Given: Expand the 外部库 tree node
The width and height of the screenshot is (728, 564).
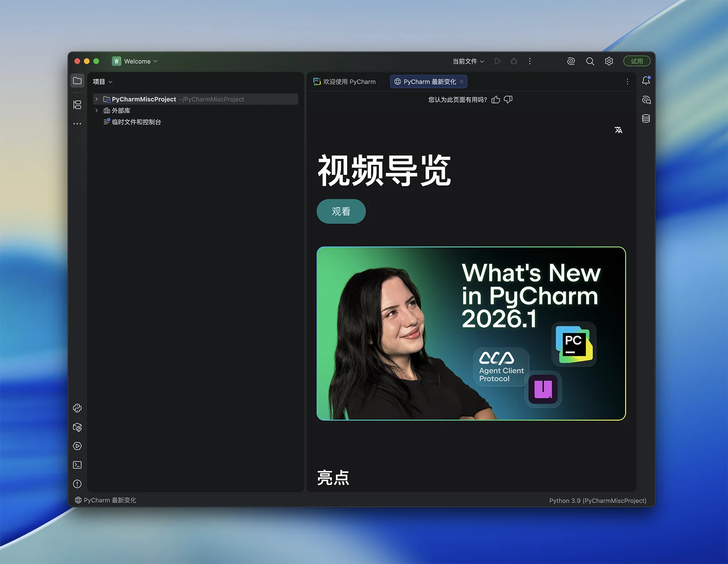Looking at the screenshot, I should pos(97,110).
